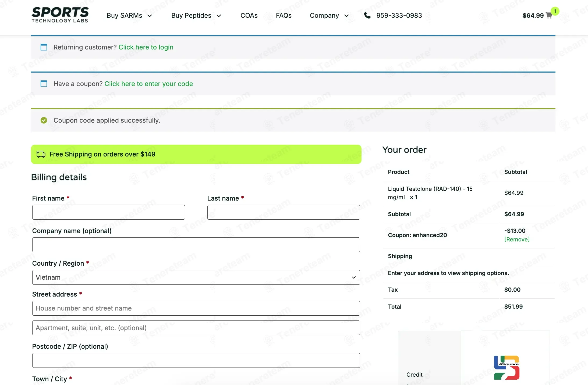Click here to enter your code link
This screenshot has height=385, width=588.
(149, 84)
